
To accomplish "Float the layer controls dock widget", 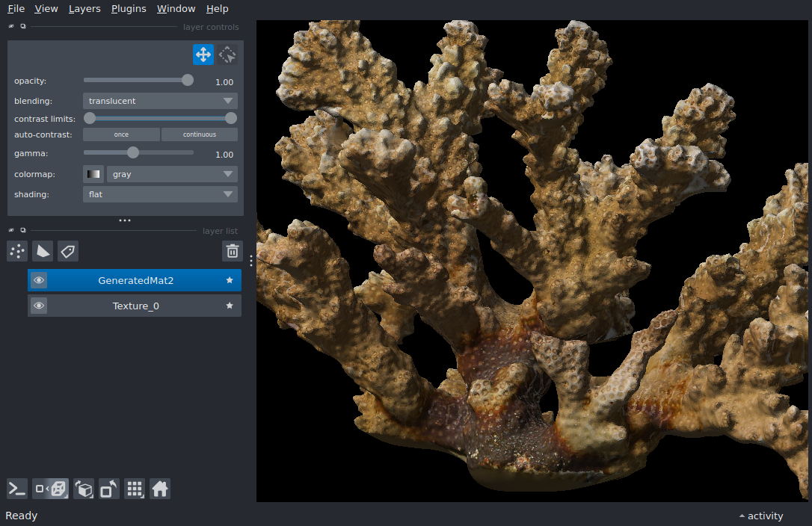I will coord(22,26).
